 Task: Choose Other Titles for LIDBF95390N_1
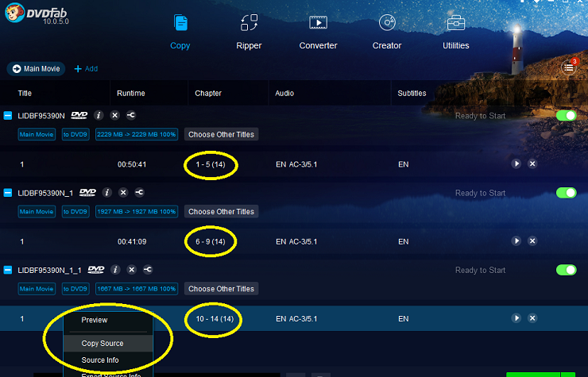(x=221, y=212)
